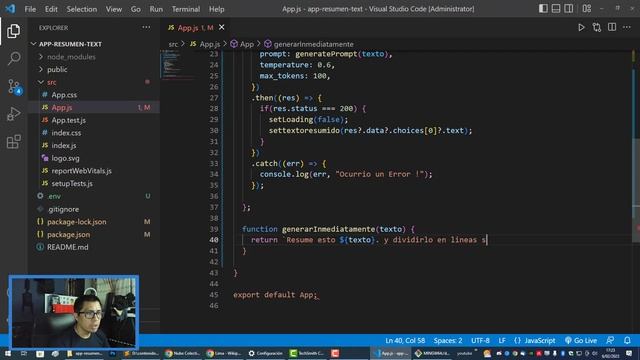This screenshot has width=640, height=360.
Task: Open Source Control view with 4 changes
Action: (x=13, y=87)
